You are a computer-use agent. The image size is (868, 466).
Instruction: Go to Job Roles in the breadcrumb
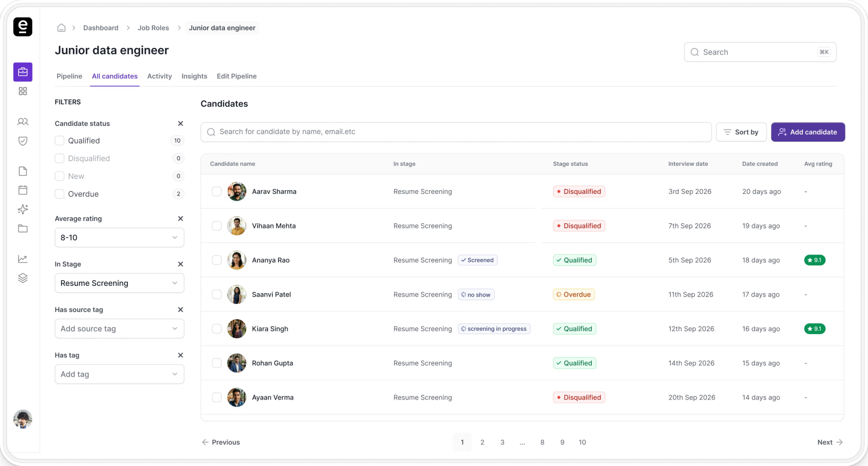tap(153, 28)
